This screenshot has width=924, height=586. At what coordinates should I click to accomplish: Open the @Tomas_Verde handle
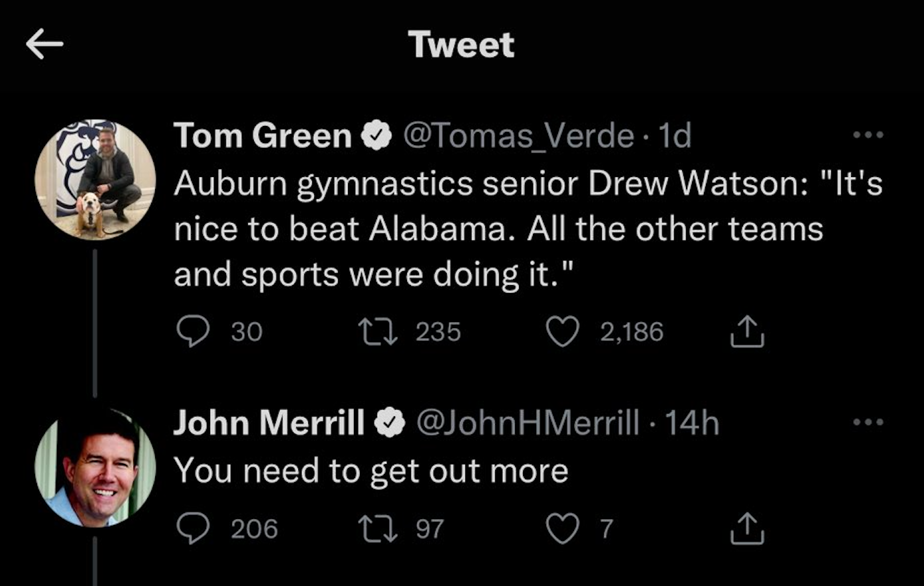coord(518,137)
